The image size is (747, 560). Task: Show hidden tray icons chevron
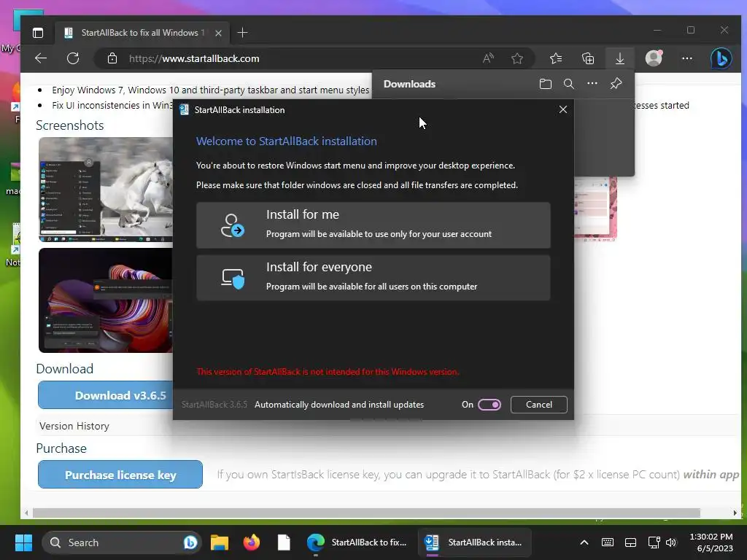click(x=584, y=542)
